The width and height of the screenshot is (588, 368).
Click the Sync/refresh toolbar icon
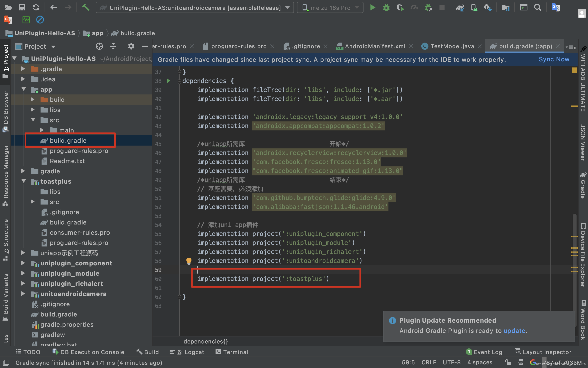click(x=36, y=8)
